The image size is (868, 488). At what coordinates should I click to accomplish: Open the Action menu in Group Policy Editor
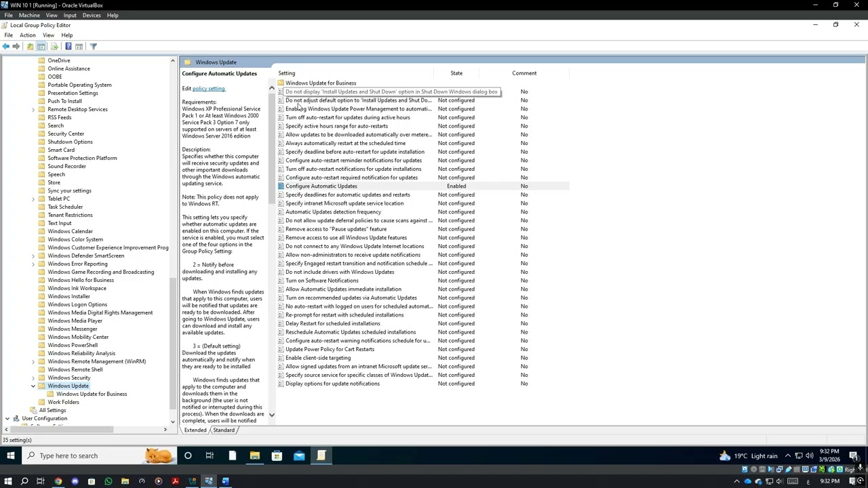(28, 35)
